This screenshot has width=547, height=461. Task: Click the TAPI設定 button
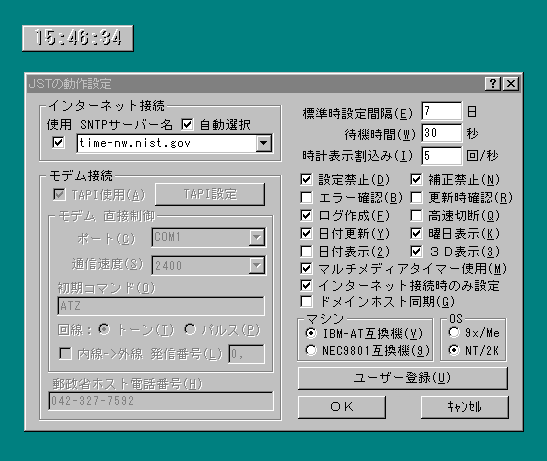(x=210, y=194)
